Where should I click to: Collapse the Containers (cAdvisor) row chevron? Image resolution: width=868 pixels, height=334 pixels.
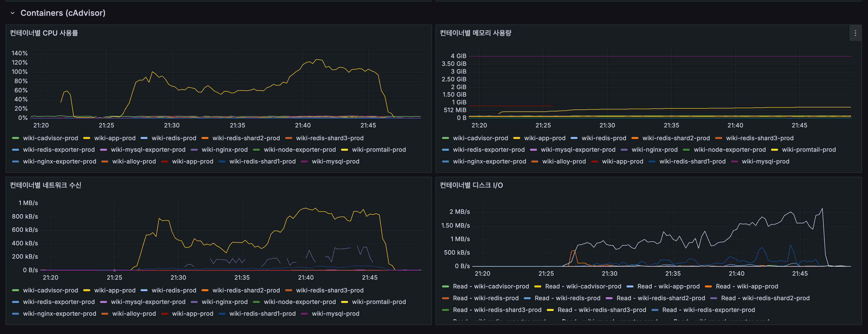[x=13, y=13]
